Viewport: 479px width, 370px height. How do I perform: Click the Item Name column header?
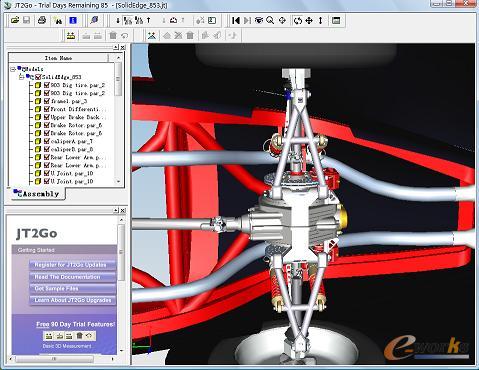[x=59, y=58]
